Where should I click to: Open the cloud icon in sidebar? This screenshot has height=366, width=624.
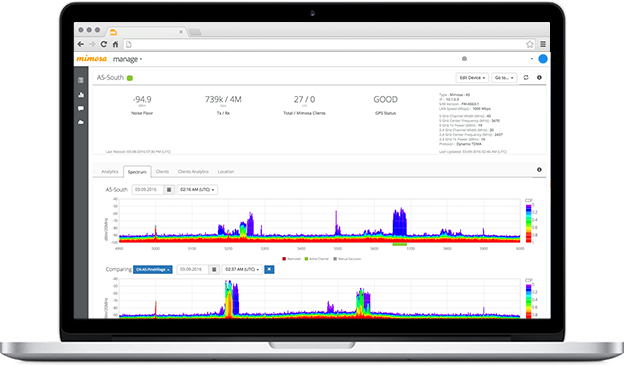pyautogui.click(x=81, y=122)
